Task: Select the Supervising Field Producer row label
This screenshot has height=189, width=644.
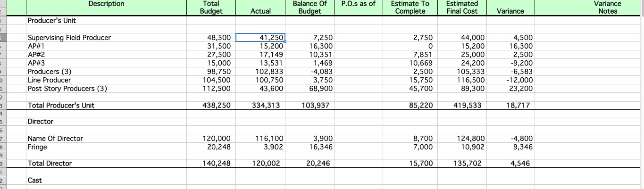Action: (69, 38)
